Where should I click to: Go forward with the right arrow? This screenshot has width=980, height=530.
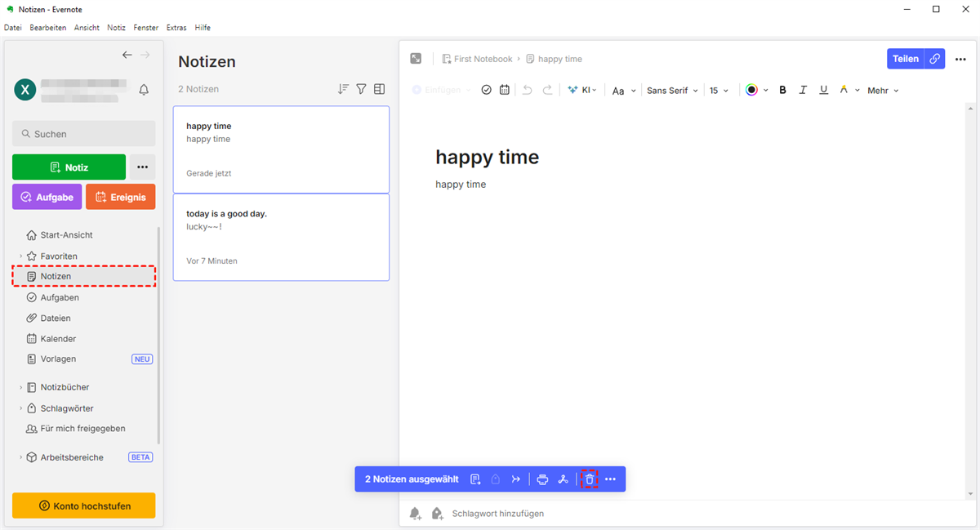click(145, 55)
